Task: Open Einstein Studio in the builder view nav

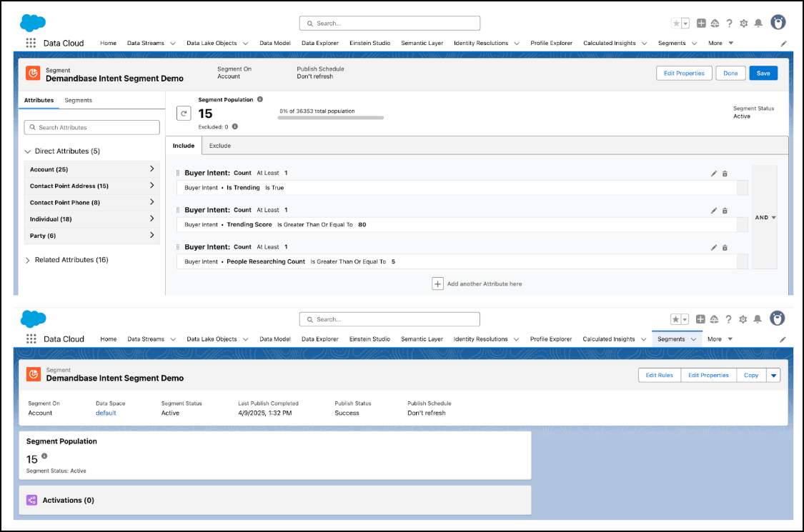Action: 369,43
